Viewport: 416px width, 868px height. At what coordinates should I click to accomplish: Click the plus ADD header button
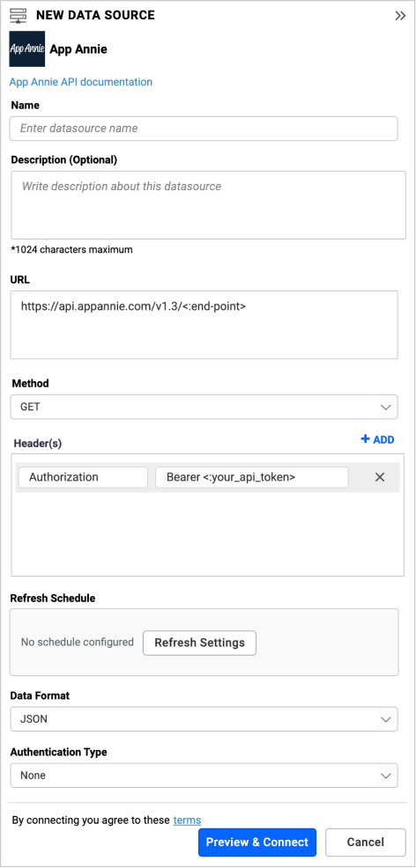tap(377, 439)
